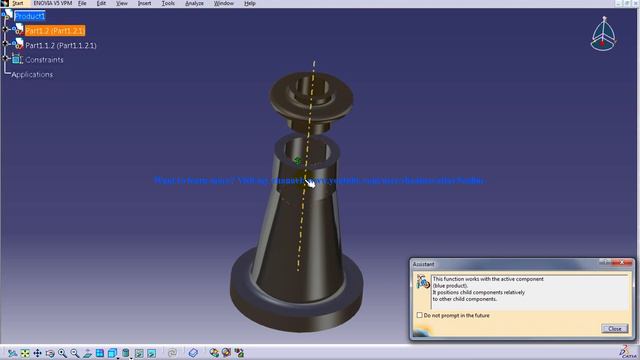Open the Help menu
Viewport: 640px width, 360px height.
pyautogui.click(x=250, y=3)
